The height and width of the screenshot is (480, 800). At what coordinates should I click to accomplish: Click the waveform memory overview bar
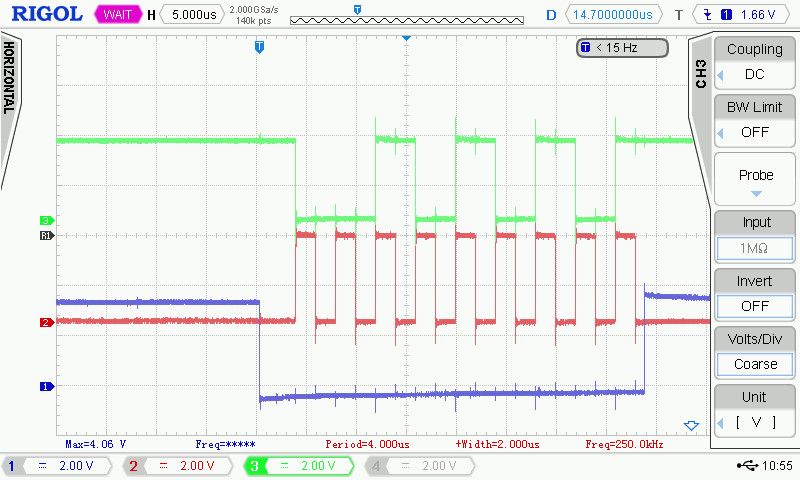coord(407,20)
